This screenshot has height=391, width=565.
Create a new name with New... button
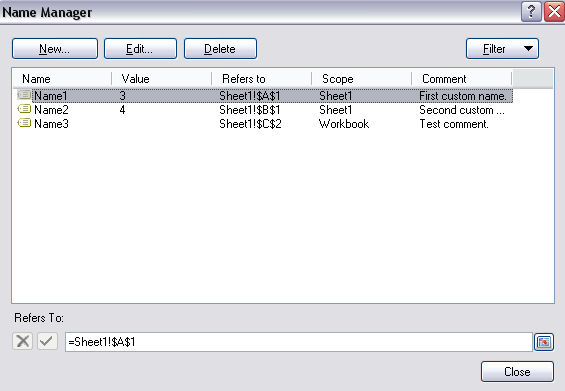point(55,49)
